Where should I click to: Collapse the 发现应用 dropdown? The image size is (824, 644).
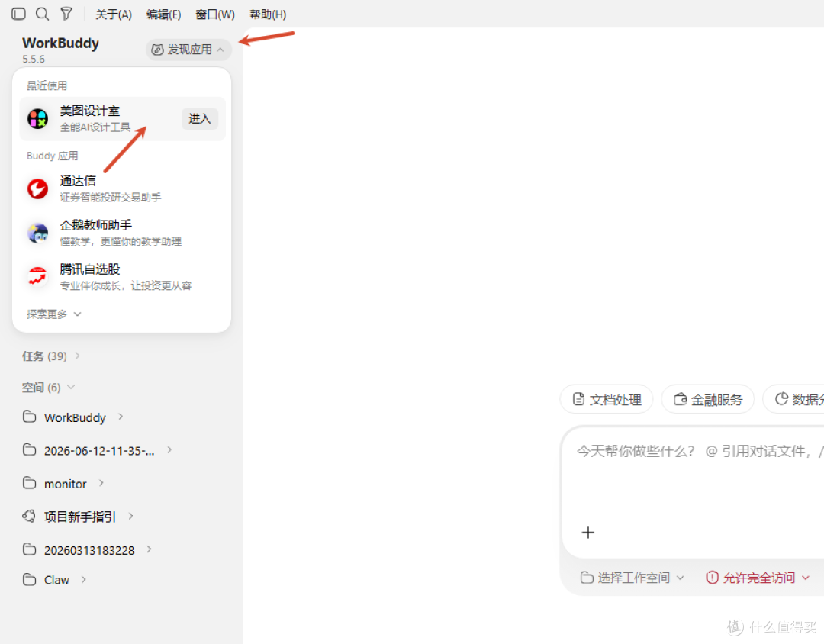[188, 50]
